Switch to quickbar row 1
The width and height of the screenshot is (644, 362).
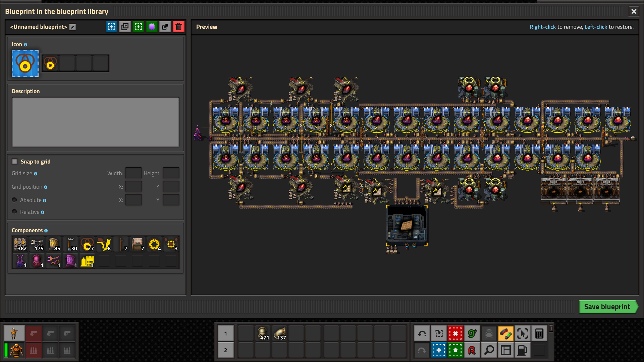click(225, 334)
